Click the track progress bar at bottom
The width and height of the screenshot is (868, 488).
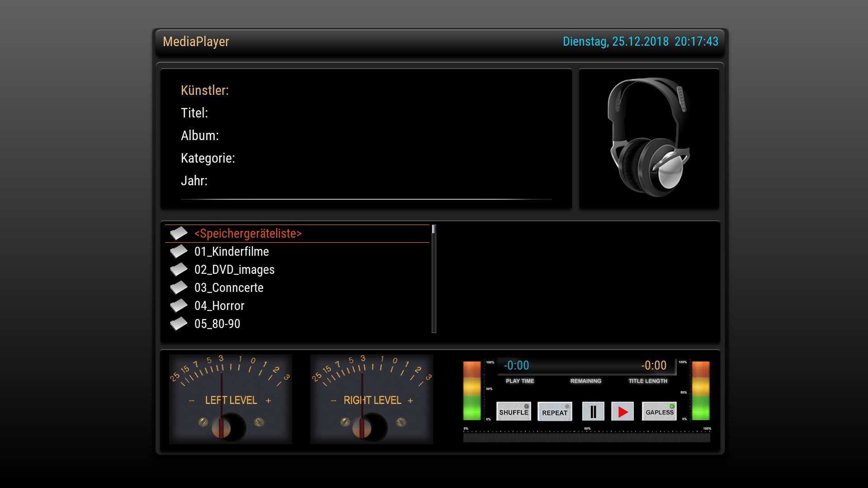(x=586, y=437)
